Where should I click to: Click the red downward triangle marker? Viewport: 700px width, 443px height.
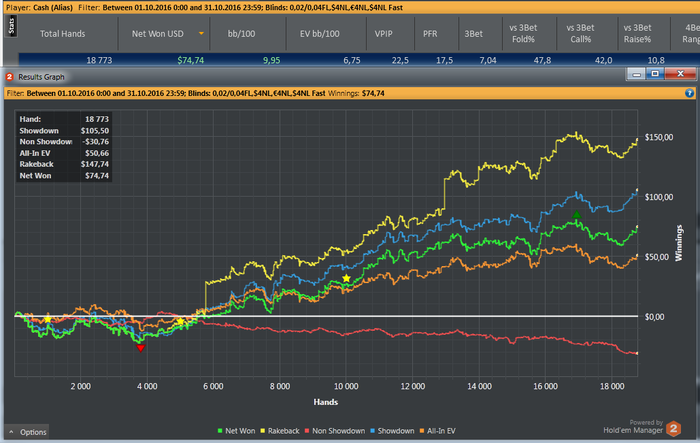pyautogui.click(x=141, y=348)
